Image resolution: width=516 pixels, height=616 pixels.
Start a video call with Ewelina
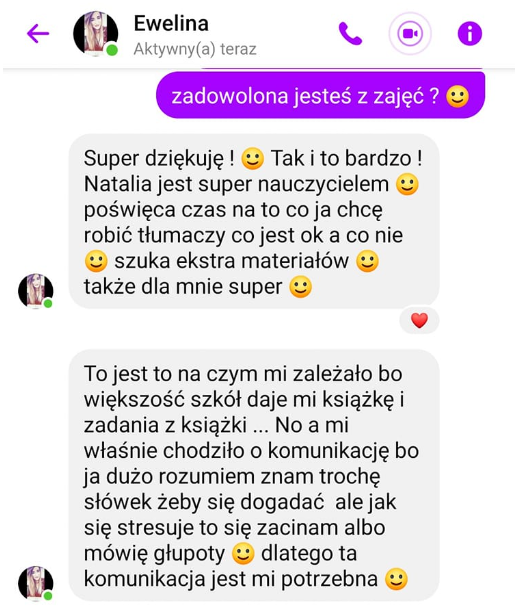pos(410,33)
